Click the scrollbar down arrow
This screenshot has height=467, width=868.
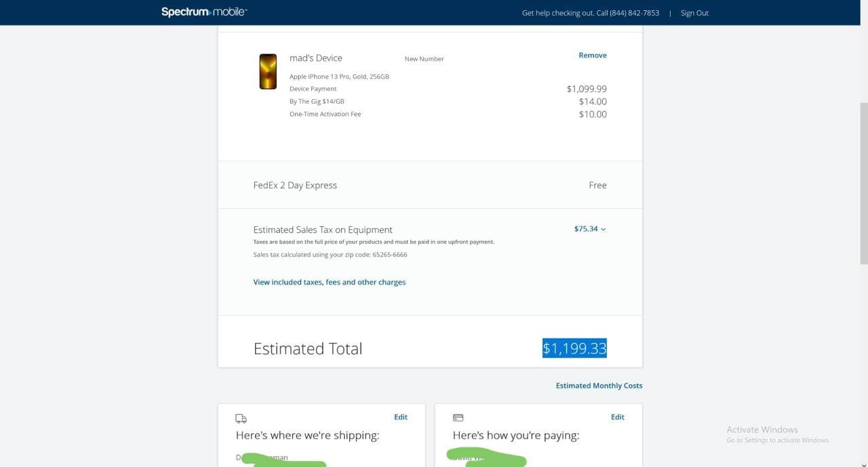point(863,463)
